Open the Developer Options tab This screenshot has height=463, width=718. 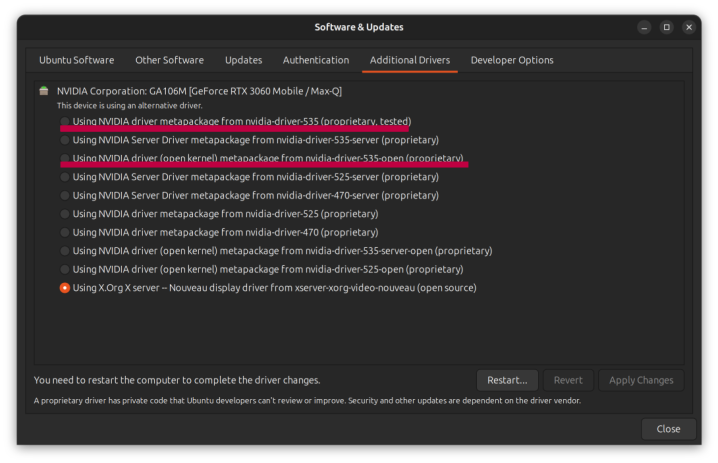coord(512,60)
